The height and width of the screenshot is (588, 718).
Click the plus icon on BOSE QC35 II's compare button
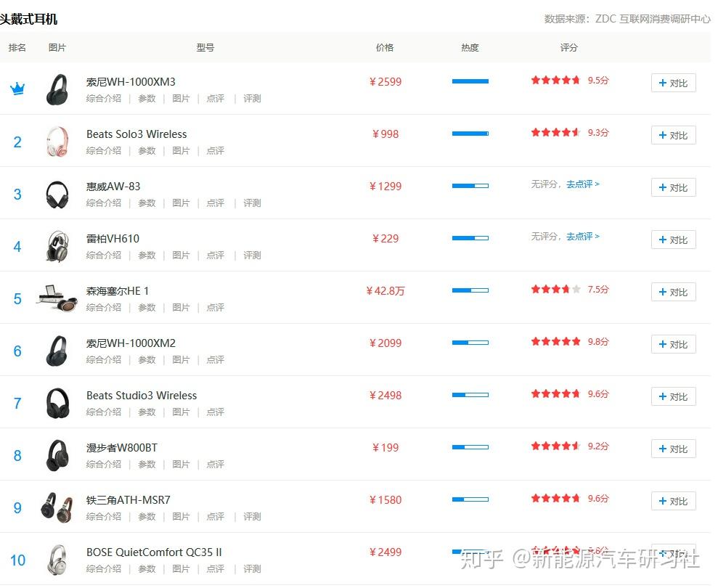[x=661, y=553]
